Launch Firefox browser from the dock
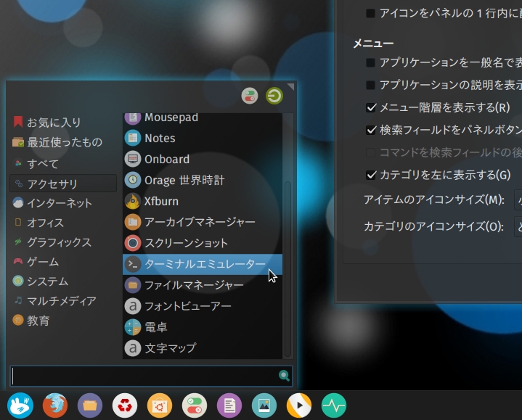 55,405
